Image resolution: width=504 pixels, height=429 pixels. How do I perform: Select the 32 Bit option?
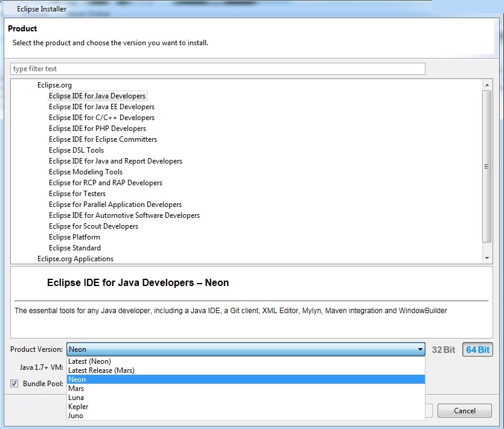tap(443, 349)
